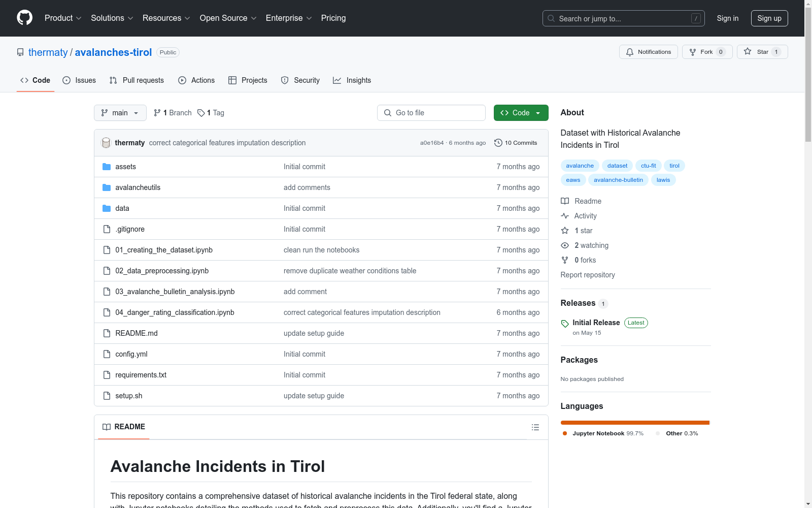Click the Sign up button
The image size is (812, 508).
[769, 18]
